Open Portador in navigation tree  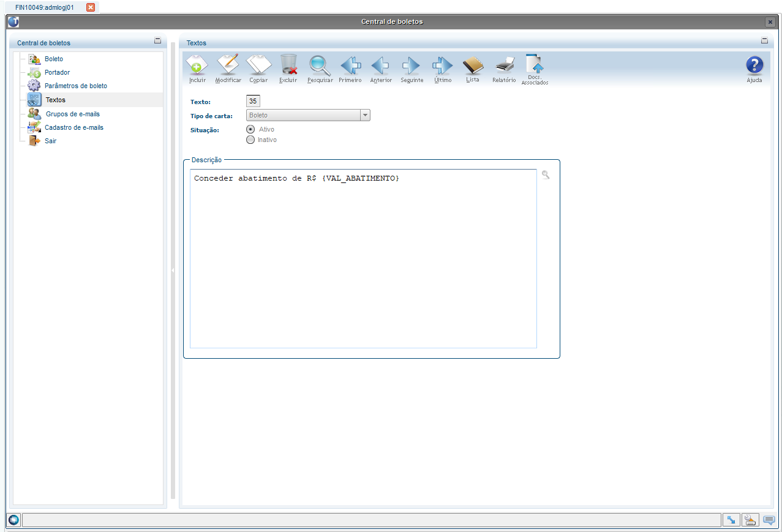(x=58, y=72)
